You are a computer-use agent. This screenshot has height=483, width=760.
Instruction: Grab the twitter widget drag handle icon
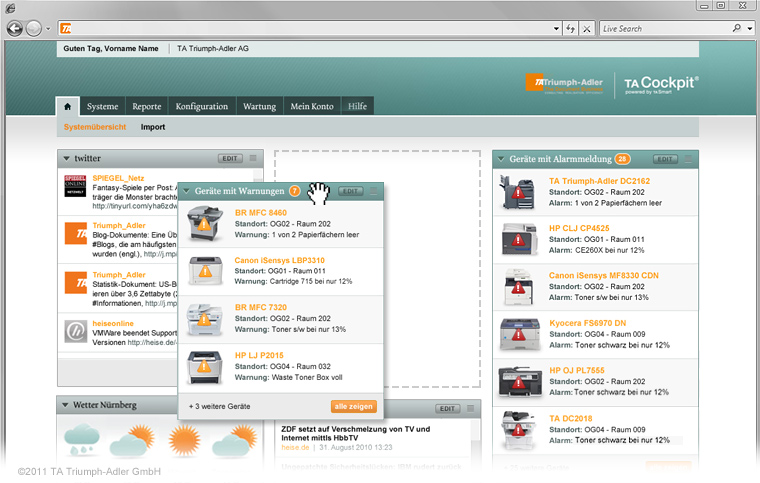(x=253, y=158)
